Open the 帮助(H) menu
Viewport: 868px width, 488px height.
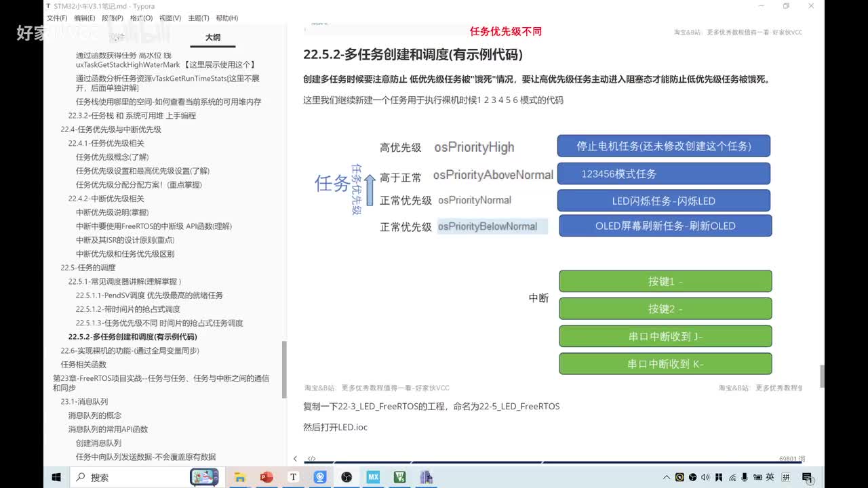pyautogui.click(x=226, y=18)
